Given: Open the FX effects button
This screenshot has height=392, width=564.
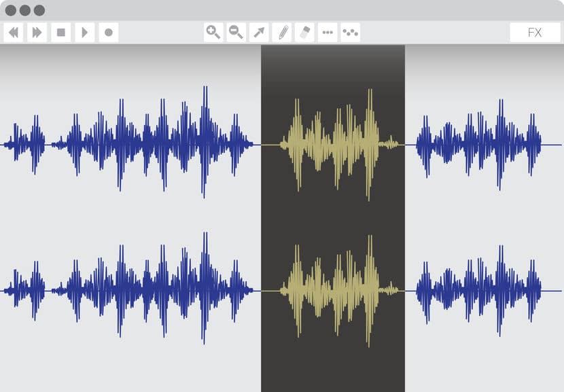Looking at the screenshot, I should [535, 33].
